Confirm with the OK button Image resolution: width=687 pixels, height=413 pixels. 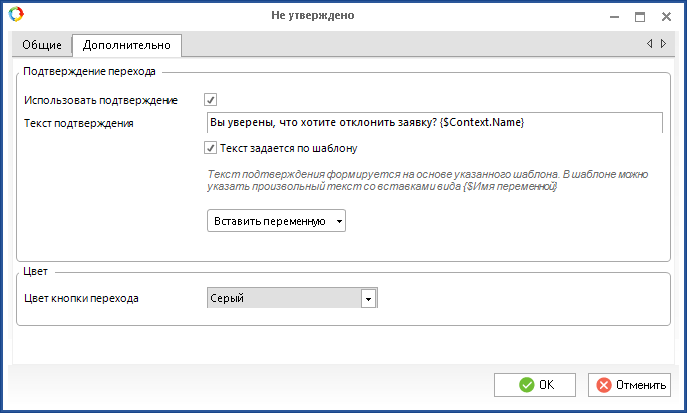click(535, 384)
